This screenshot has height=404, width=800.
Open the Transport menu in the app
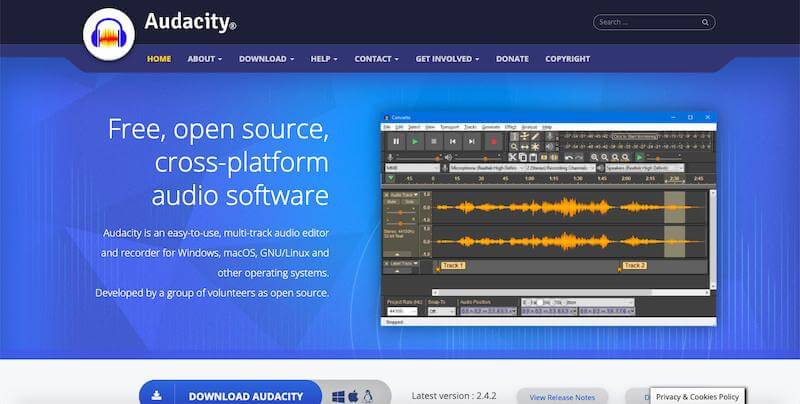[449, 127]
